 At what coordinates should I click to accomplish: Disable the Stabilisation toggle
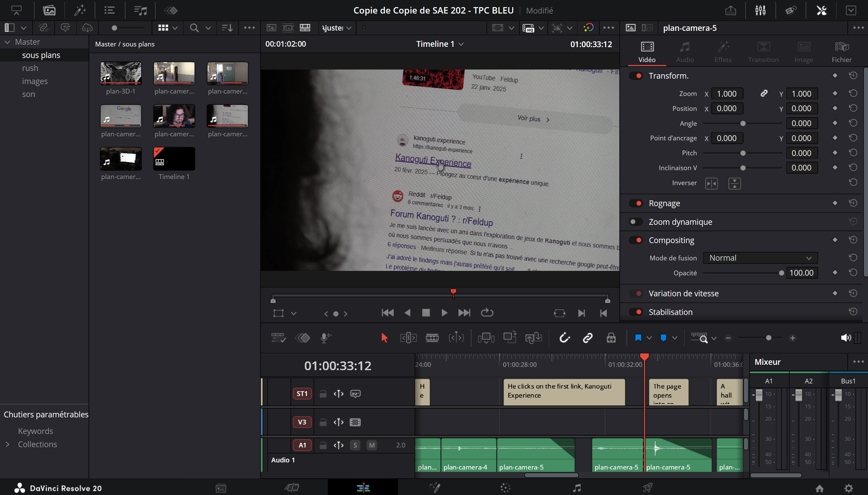(635, 312)
